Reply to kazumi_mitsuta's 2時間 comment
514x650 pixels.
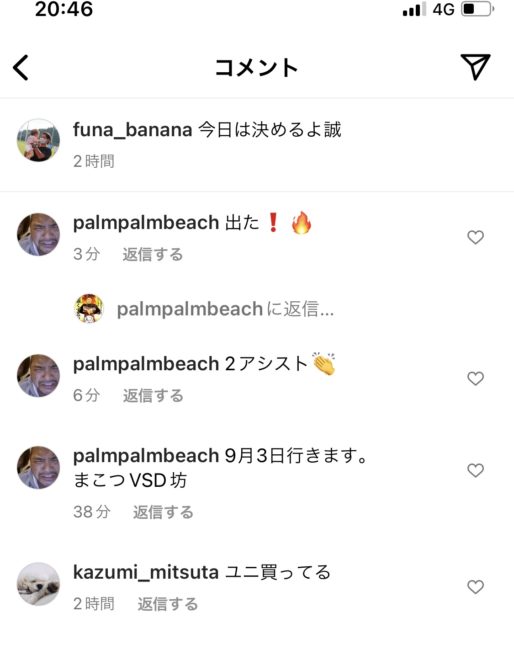coord(167,604)
